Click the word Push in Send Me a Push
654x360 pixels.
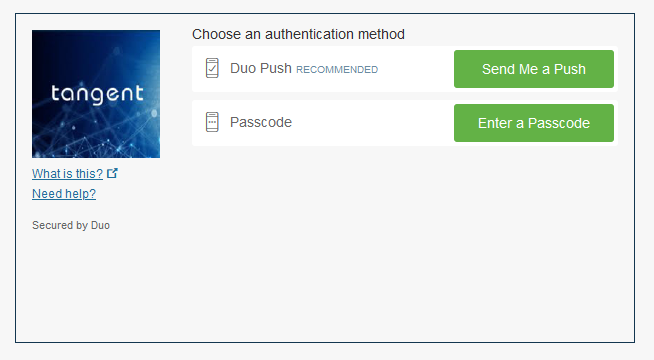point(569,69)
